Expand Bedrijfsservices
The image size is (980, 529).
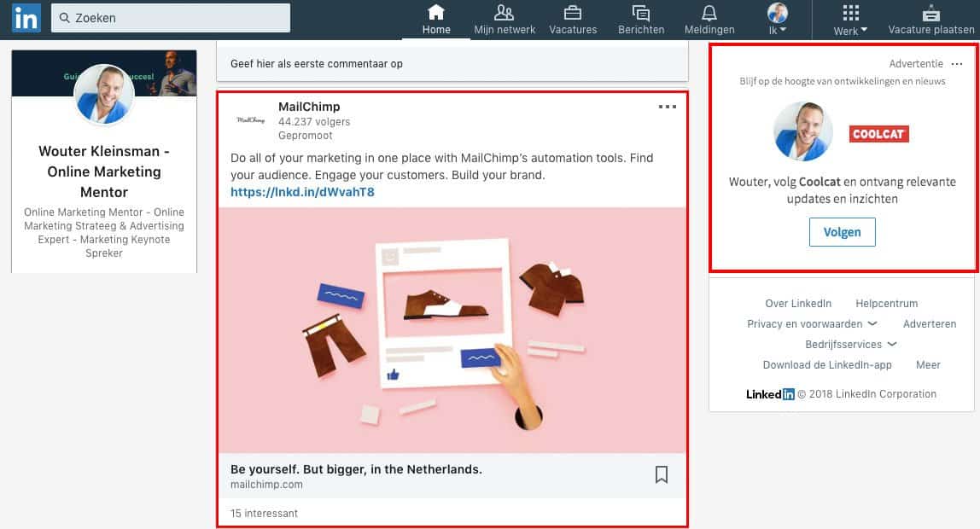tap(850, 345)
